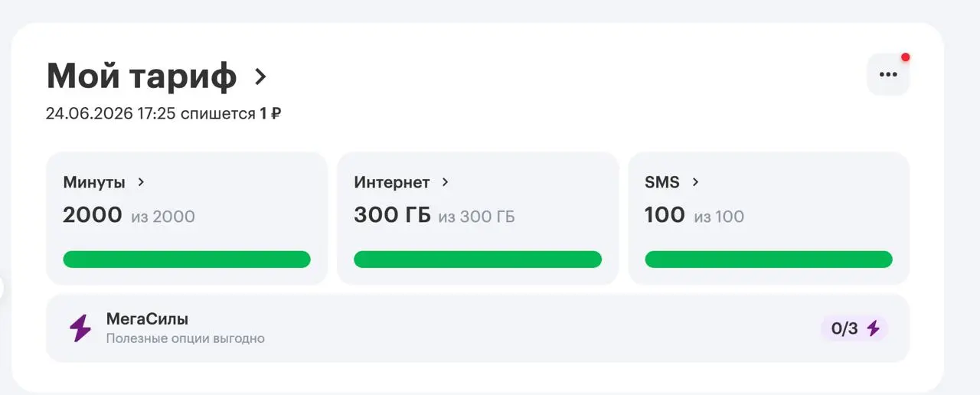
Task: Open the МегаСилы options row
Action: point(478,328)
